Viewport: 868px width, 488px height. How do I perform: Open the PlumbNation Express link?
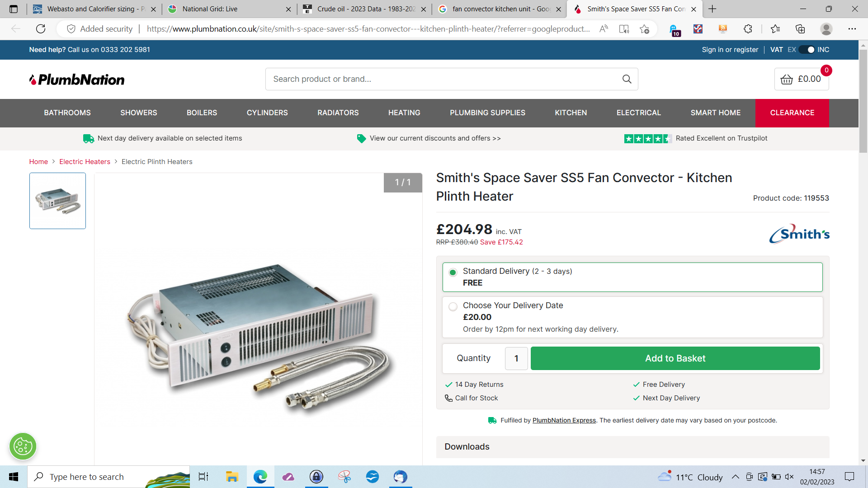point(564,420)
